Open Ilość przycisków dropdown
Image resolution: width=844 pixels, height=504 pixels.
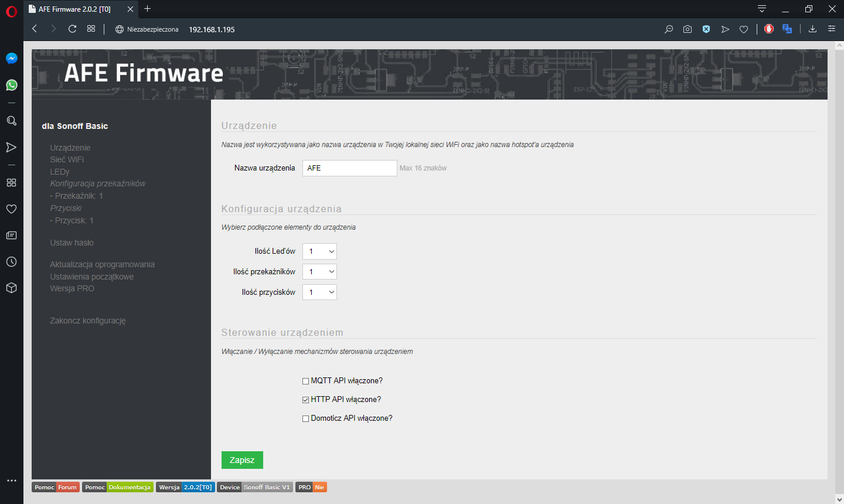319,292
